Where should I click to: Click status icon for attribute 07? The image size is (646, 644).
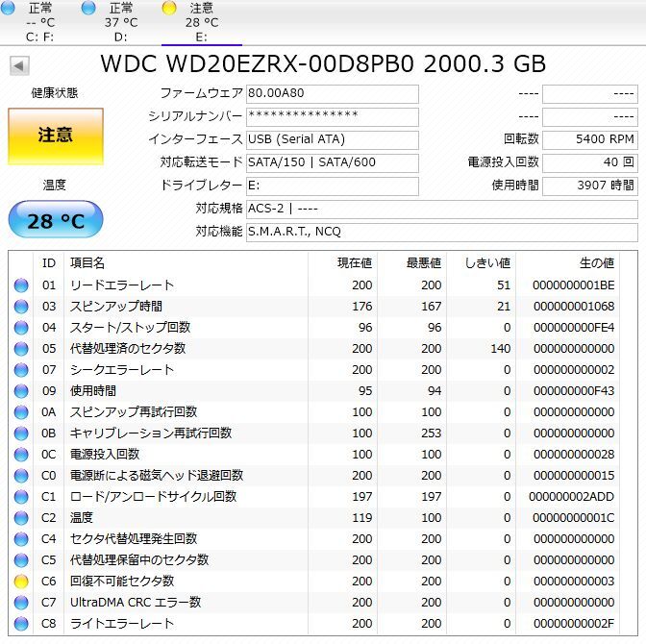tap(21, 370)
